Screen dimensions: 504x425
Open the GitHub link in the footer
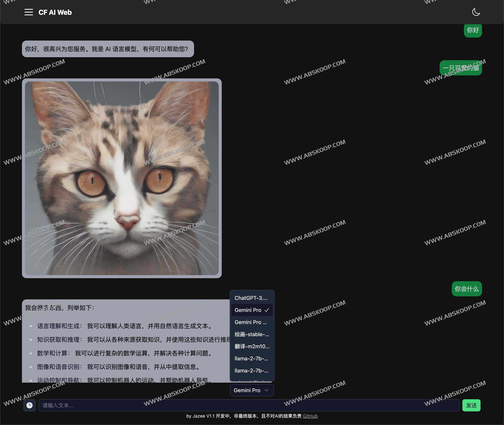(x=310, y=416)
